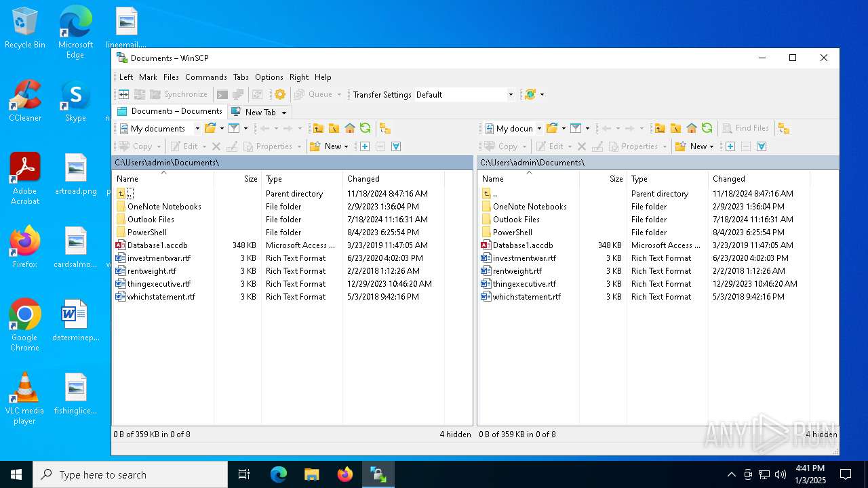Open File Explorer from the taskbar
Image resolution: width=868 pixels, height=488 pixels.
(x=311, y=474)
